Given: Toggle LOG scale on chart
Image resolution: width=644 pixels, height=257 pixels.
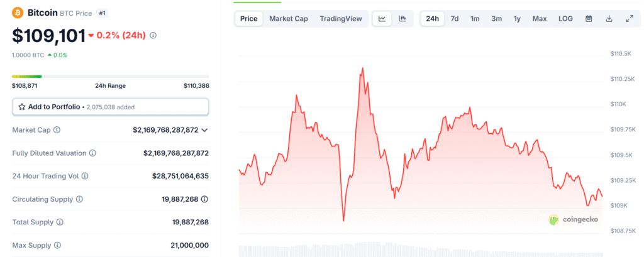Looking at the screenshot, I should [x=565, y=19].
